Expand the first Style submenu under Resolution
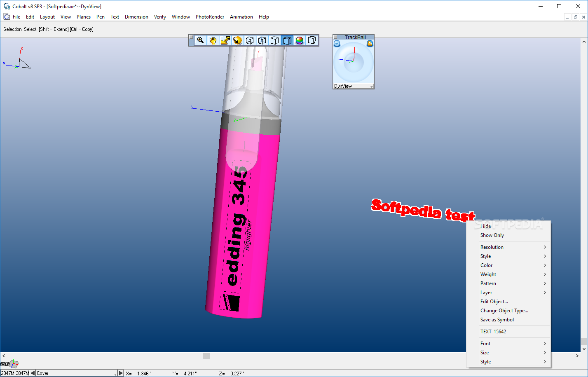 508,256
